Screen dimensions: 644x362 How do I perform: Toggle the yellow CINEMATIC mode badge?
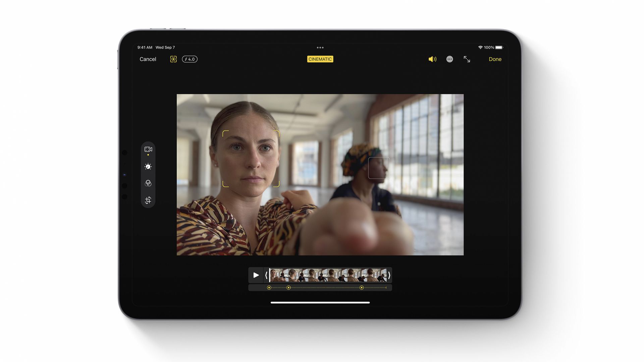pos(320,59)
